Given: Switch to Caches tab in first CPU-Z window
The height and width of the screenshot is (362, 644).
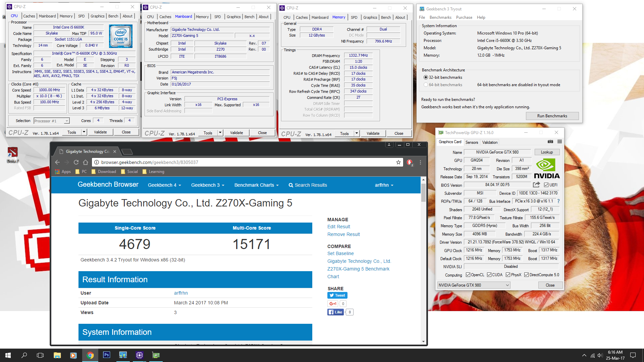Looking at the screenshot, I should pyautogui.click(x=29, y=16).
